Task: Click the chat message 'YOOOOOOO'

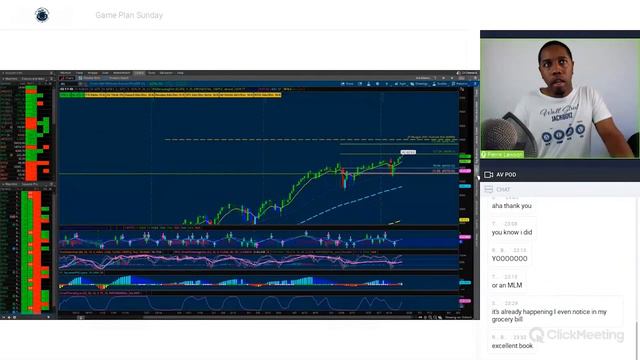Action: coord(509,259)
